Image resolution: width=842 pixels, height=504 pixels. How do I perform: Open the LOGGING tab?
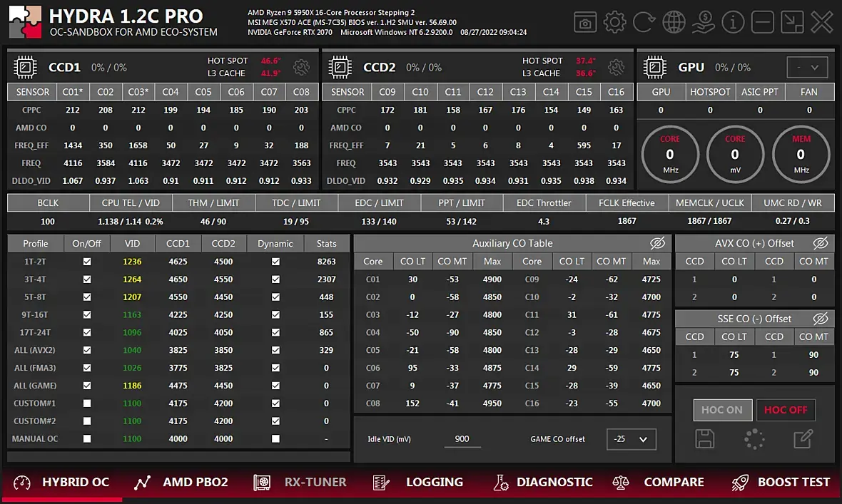point(417,482)
